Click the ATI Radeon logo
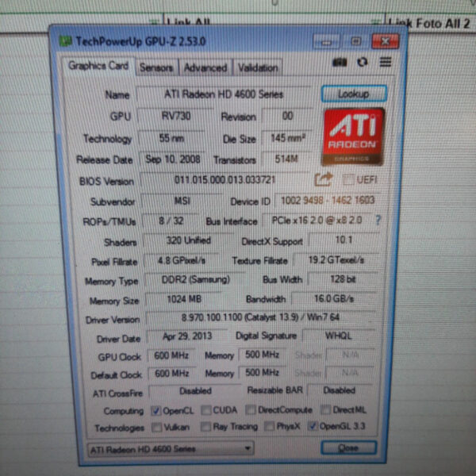The image size is (476, 476). point(353,136)
